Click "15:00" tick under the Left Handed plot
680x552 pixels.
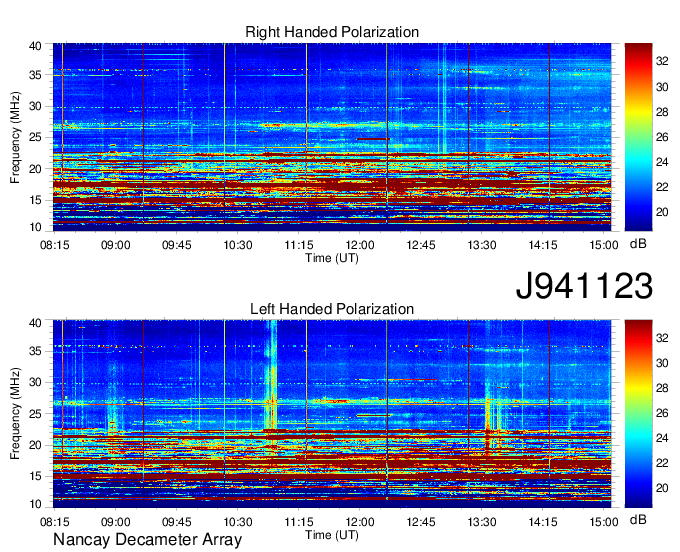pyautogui.click(x=604, y=522)
